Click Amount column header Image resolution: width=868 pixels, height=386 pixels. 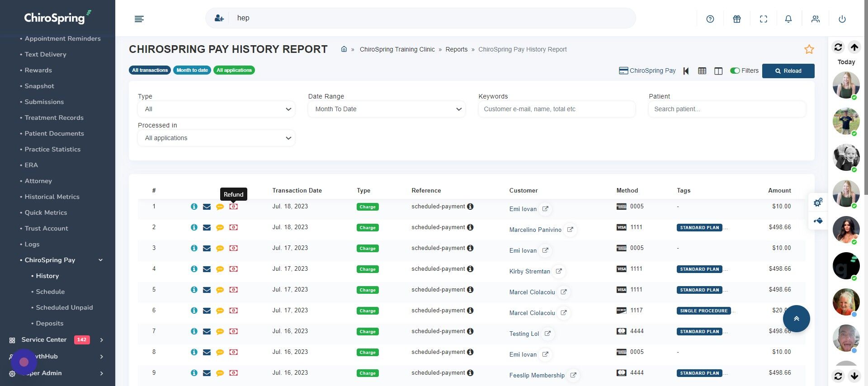(x=779, y=191)
